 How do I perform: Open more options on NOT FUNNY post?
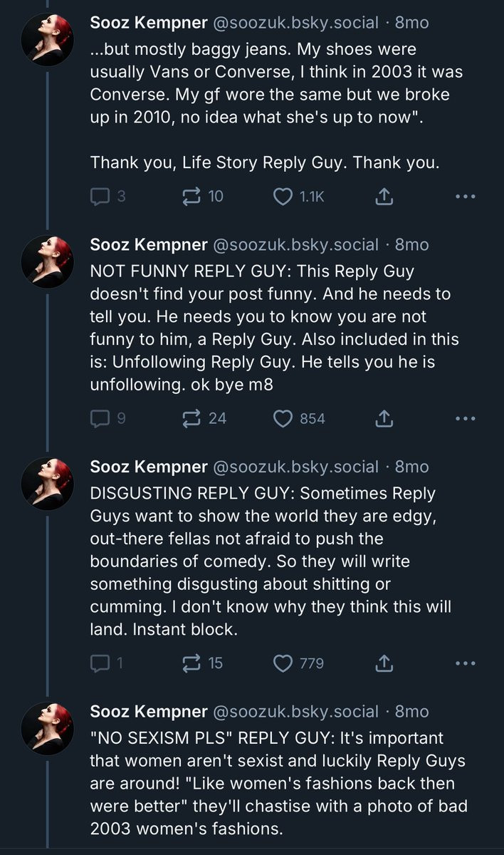(465, 419)
